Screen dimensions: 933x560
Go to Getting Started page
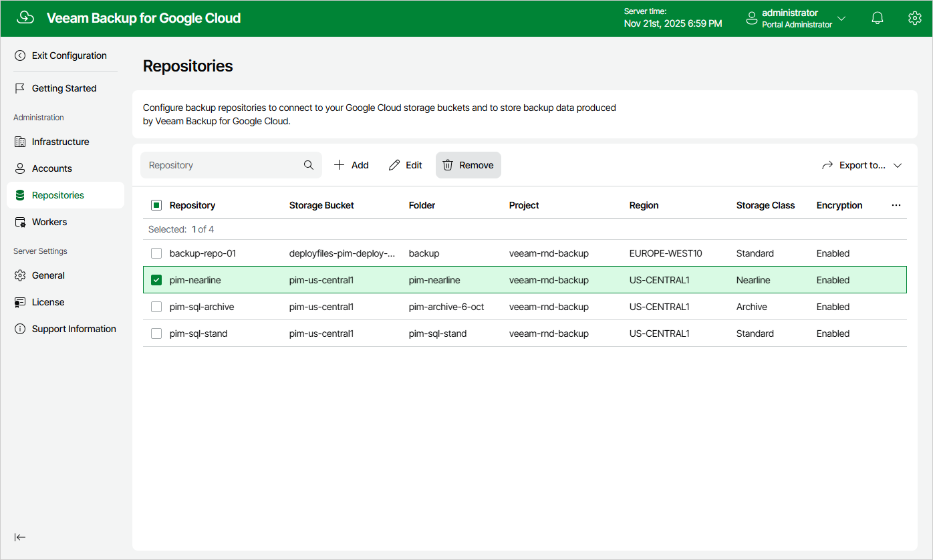point(65,88)
